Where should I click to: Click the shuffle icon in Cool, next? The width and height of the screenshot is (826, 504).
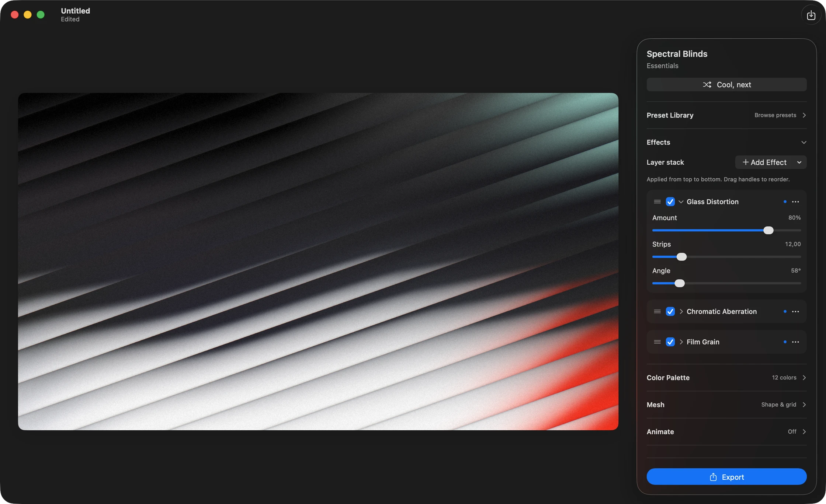coord(707,85)
